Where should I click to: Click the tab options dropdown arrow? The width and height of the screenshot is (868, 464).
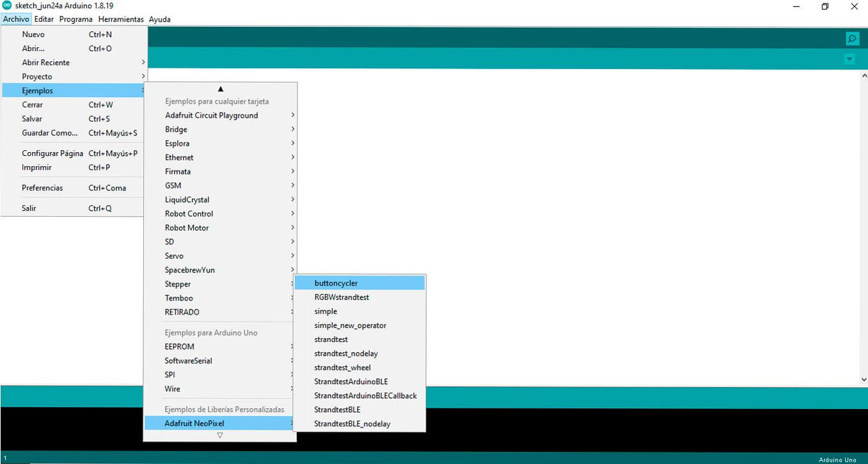pos(849,59)
